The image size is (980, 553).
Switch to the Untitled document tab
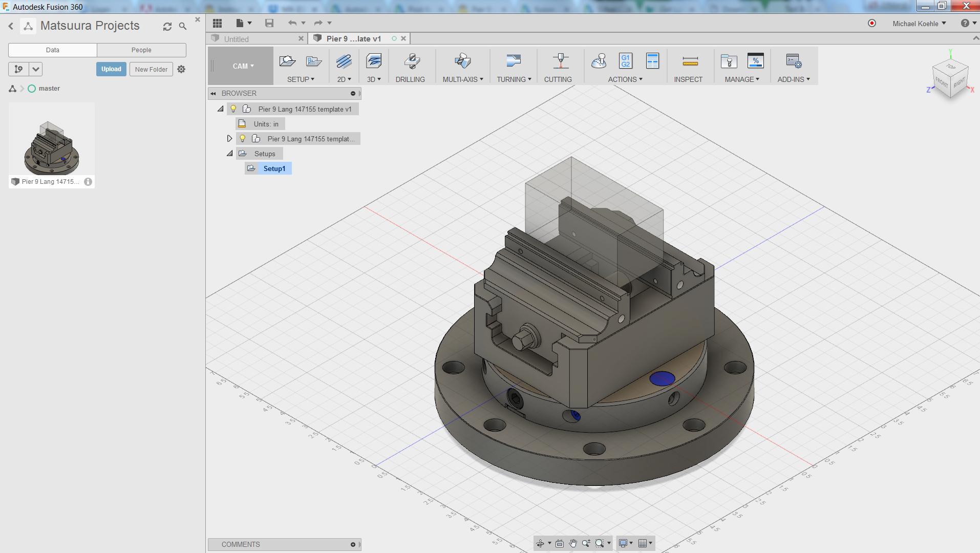pyautogui.click(x=237, y=39)
